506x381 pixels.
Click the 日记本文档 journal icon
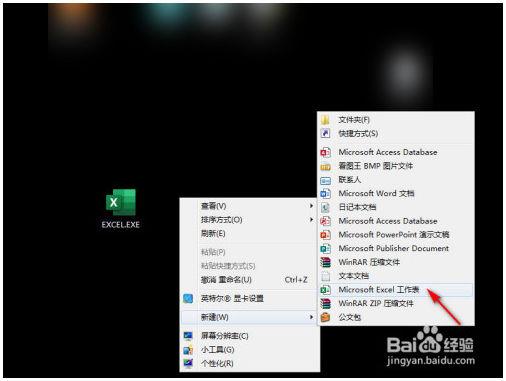click(325, 207)
